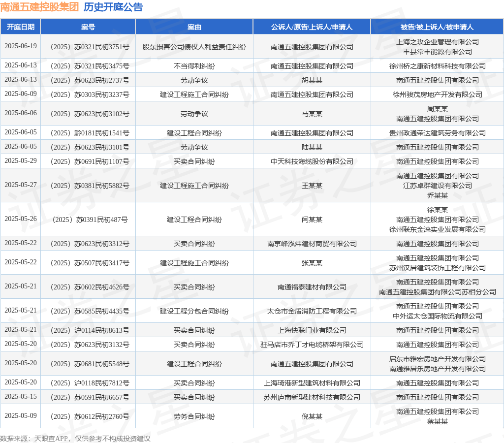504x443 pixels.
Task: Click plaintiff 马某某
Action: click(312, 114)
